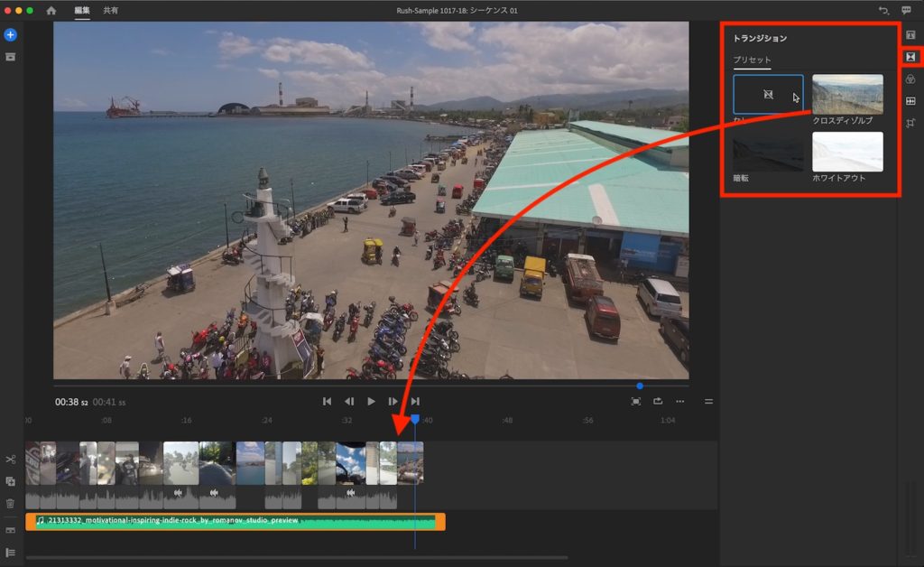The width and height of the screenshot is (924, 567).
Task: Open the Titles panel icon
Action: point(910,35)
